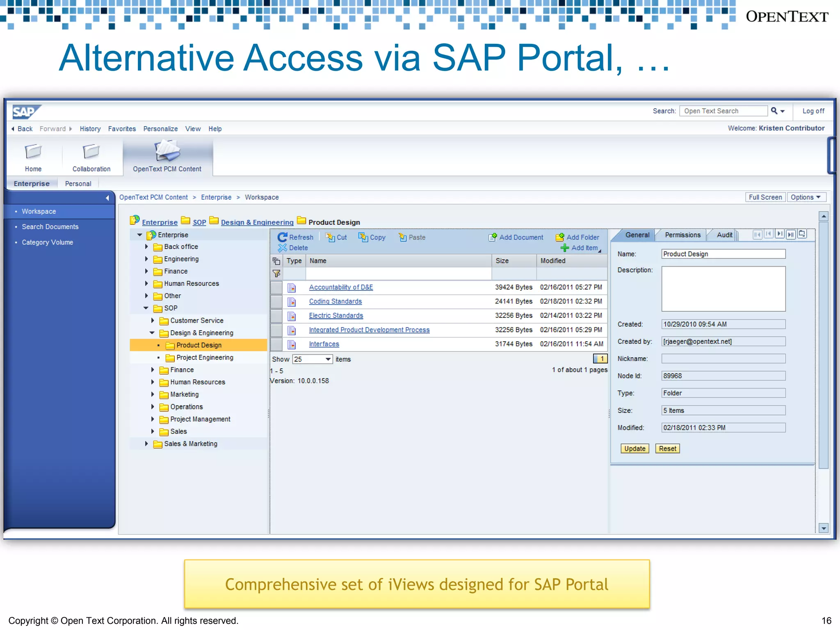Viewport: 840px width, 630px height.
Task: Click the Copy toolbar icon
Action: (x=363, y=237)
